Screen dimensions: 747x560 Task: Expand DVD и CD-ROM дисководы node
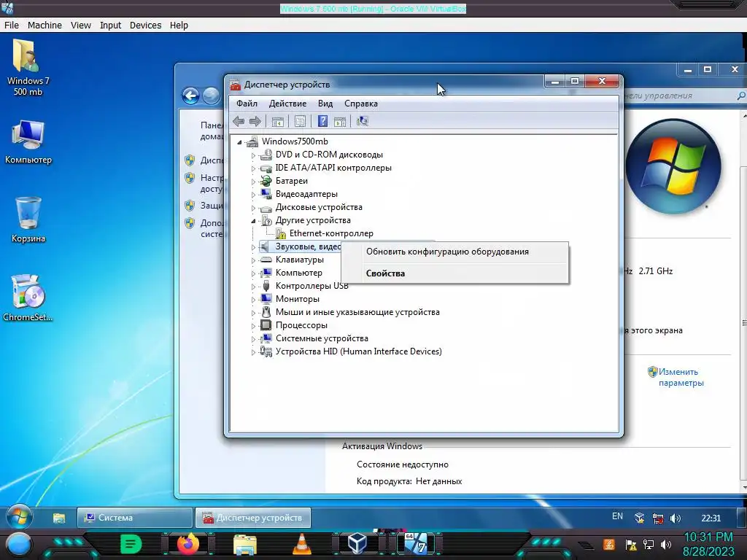tap(253, 155)
